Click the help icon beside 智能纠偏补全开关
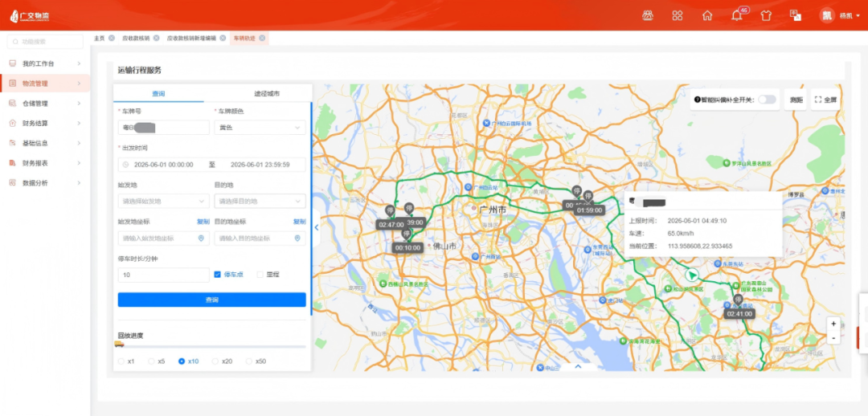The image size is (868, 416). click(x=698, y=100)
